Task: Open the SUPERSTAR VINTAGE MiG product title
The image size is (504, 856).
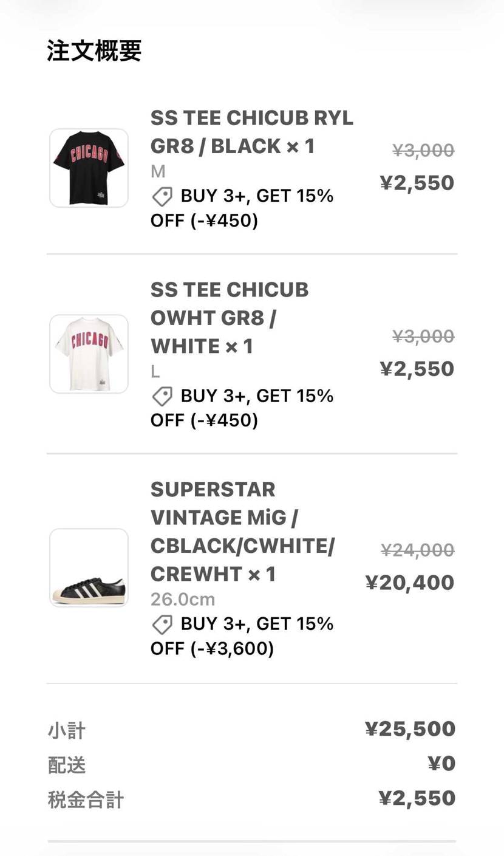Action: (242, 532)
